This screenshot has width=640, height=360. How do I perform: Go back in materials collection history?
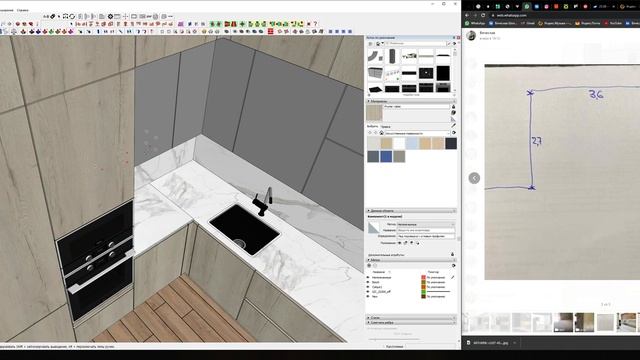370,133
